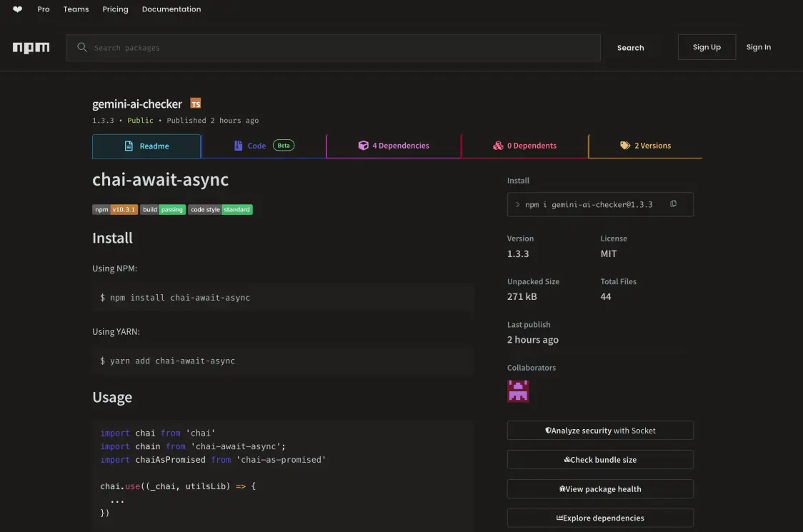Image resolution: width=803 pixels, height=532 pixels.
Task: Click the npm logo
Action: (31, 48)
